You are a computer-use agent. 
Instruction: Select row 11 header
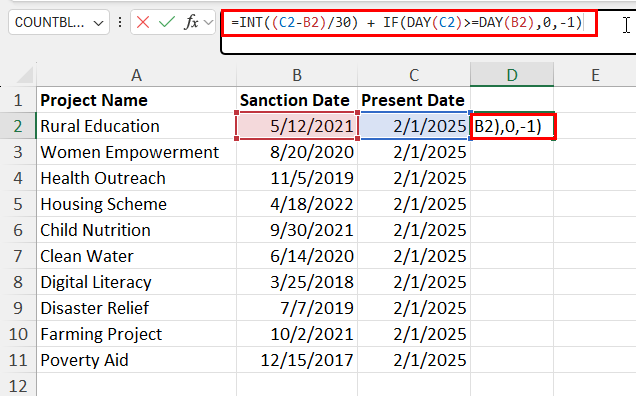[18, 359]
